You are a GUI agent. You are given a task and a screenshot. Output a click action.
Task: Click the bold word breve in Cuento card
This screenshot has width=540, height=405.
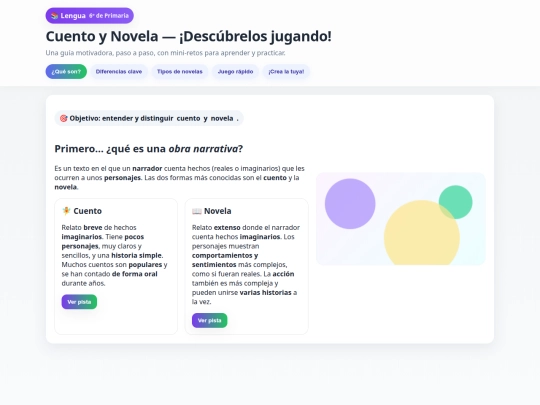coord(93,227)
